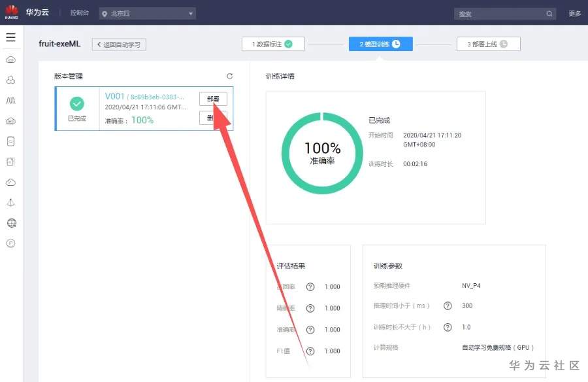Open the globe sidebar icon
Screen dimensions: 588x382
[12, 223]
